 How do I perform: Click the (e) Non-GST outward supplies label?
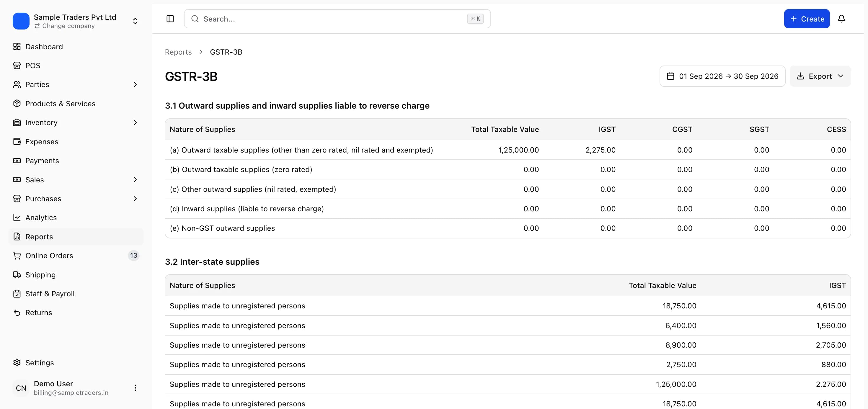(x=222, y=228)
